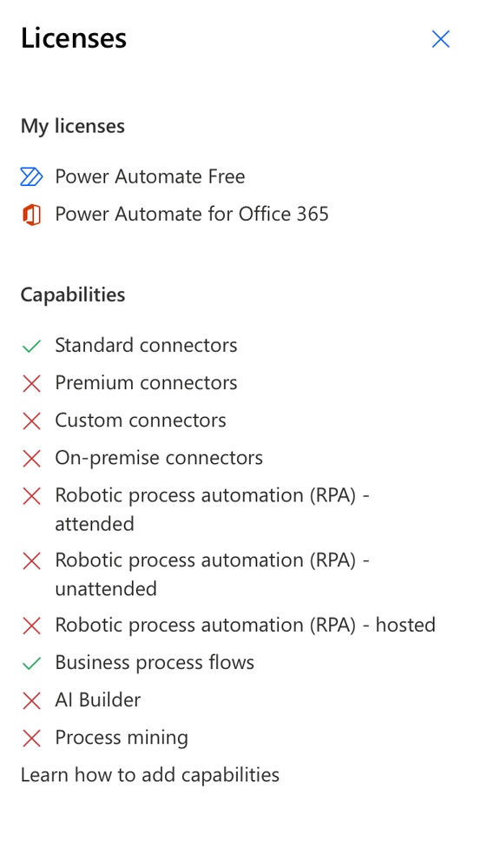Click the AI Builder capability label
Viewport: 487px width, 868px height.
(x=98, y=700)
